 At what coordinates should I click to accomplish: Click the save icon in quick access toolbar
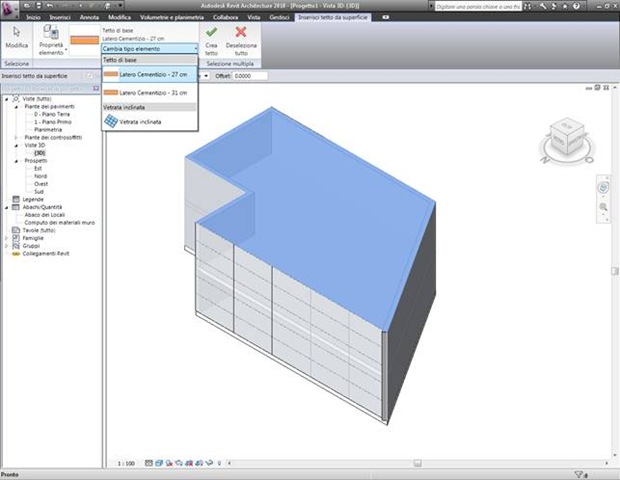click(x=39, y=6)
